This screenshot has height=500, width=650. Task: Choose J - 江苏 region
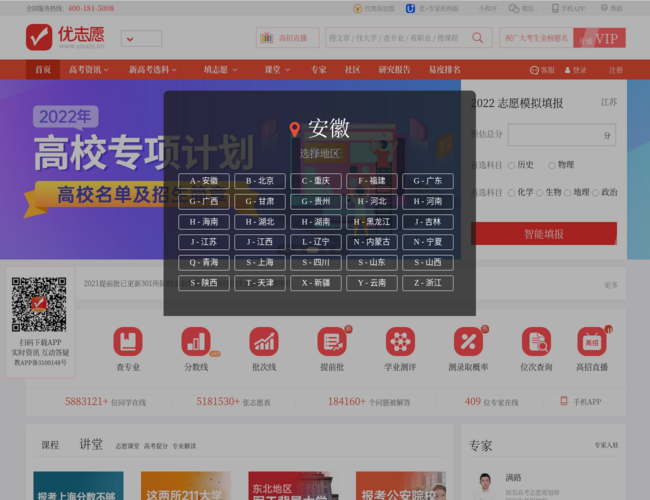click(x=204, y=242)
